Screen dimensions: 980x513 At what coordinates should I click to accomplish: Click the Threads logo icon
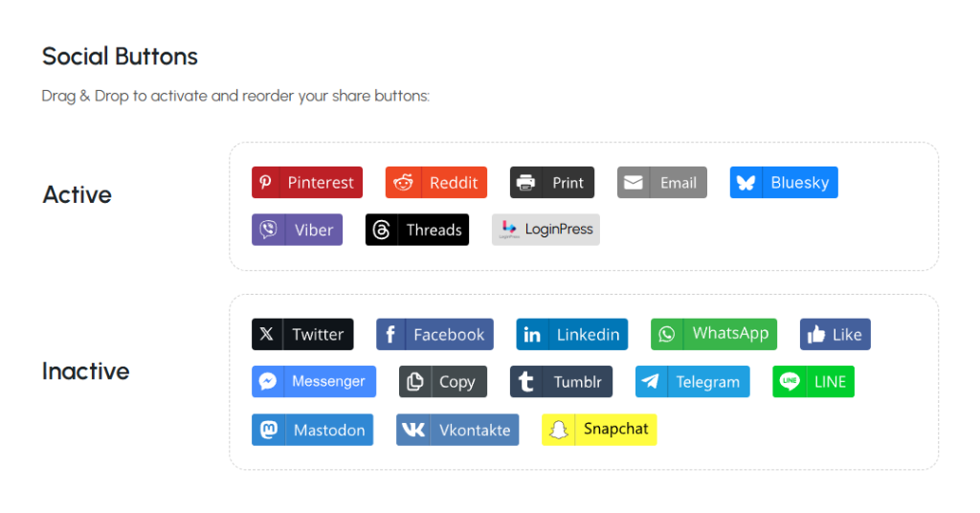(x=381, y=230)
